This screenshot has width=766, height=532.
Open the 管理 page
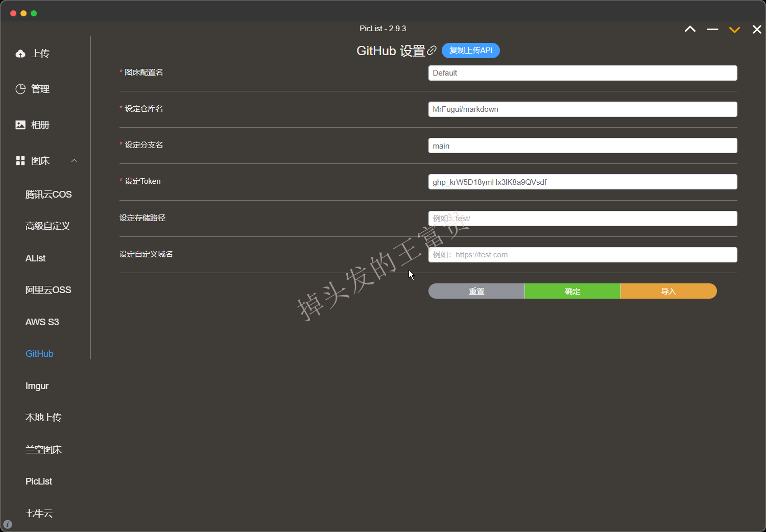click(40, 89)
